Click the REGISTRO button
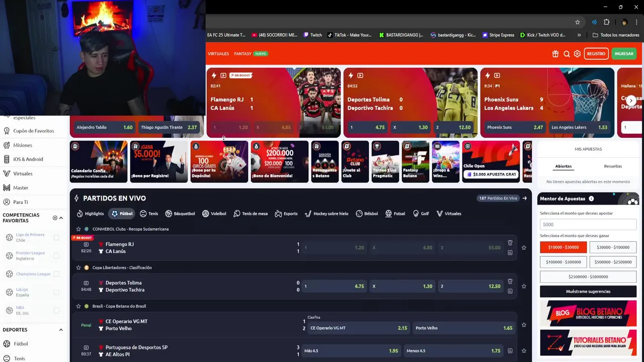The width and height of the screenshot is (644, 362). (596, 54)
